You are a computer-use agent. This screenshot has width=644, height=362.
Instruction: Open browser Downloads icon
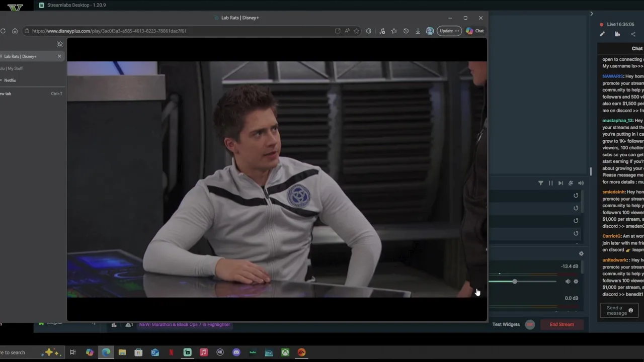[x=418, y=31]
